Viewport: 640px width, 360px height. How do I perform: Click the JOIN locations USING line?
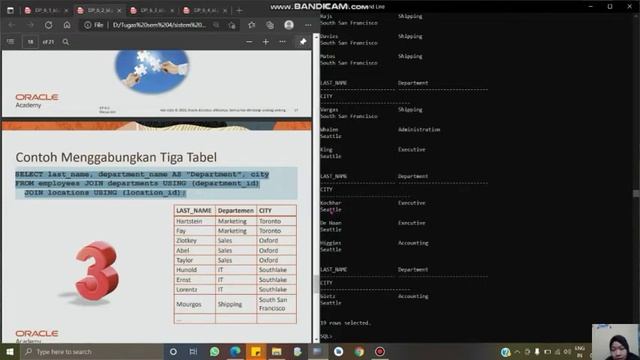pyautogui.click(x=105, y=193)
